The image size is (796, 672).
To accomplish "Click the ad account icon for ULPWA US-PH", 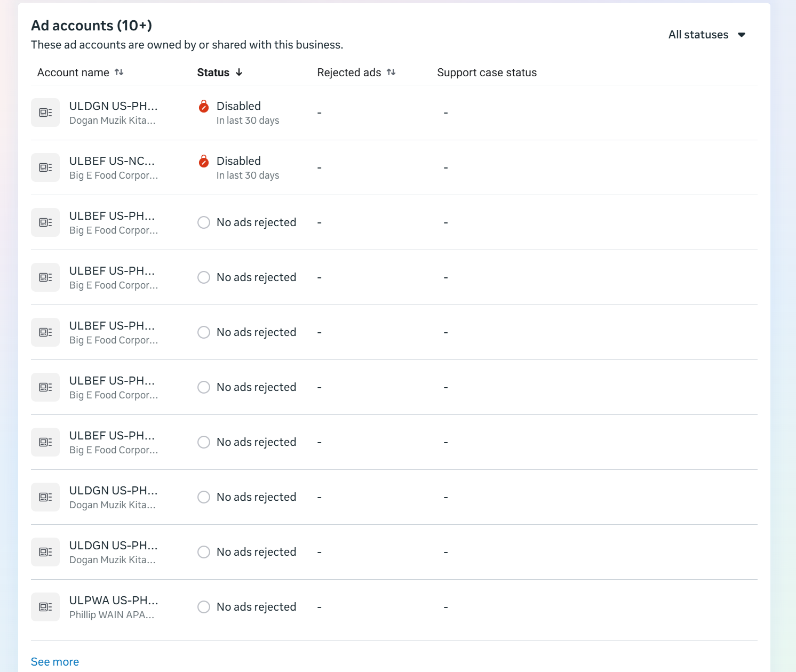I will click(45, 607).
